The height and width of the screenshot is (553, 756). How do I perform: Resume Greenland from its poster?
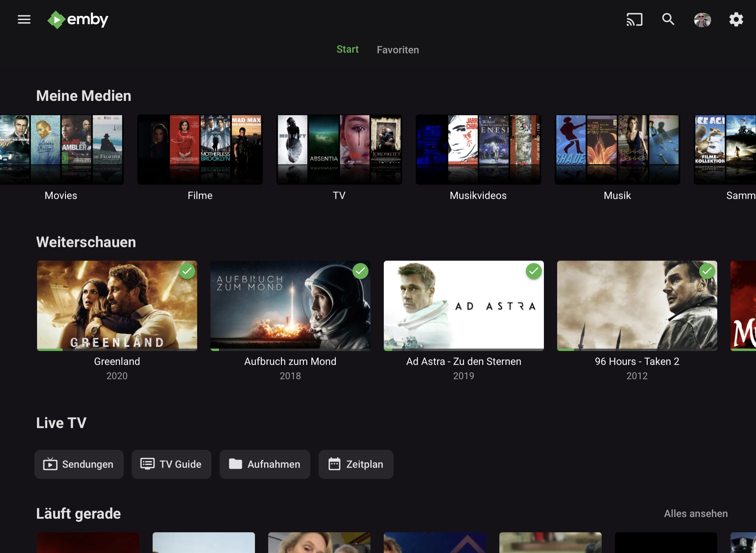coord(117,305)
